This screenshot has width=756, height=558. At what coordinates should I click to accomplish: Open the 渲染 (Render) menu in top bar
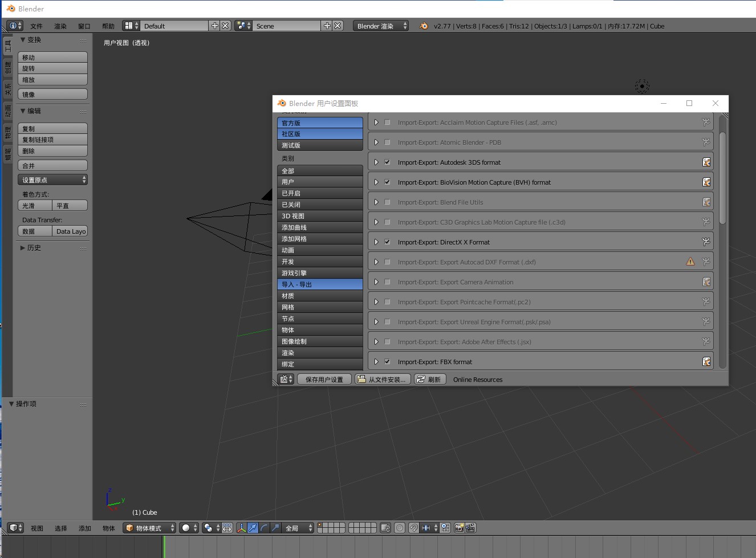pyautogui.click(x=60, y=26)
